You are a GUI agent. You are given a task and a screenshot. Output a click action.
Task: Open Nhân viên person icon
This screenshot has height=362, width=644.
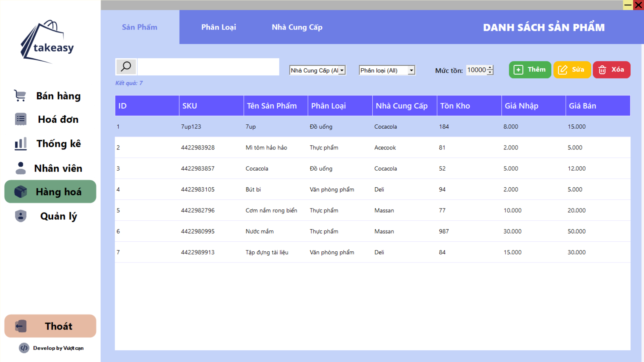[20, 168]
